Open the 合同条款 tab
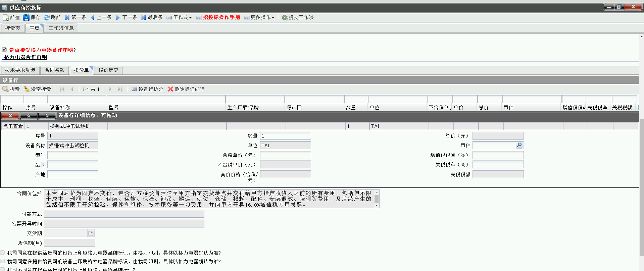The image size is (644, 271). click(x=55, y=70)
